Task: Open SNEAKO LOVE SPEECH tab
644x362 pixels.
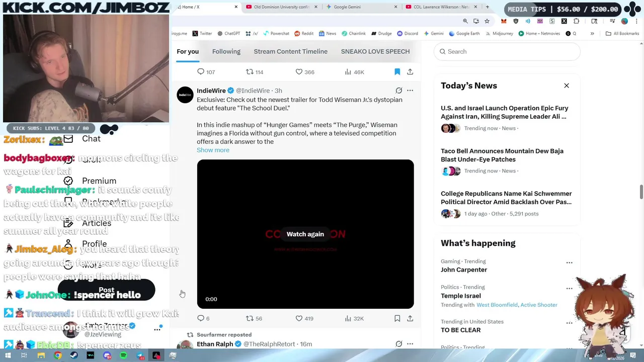Action: 375,51
